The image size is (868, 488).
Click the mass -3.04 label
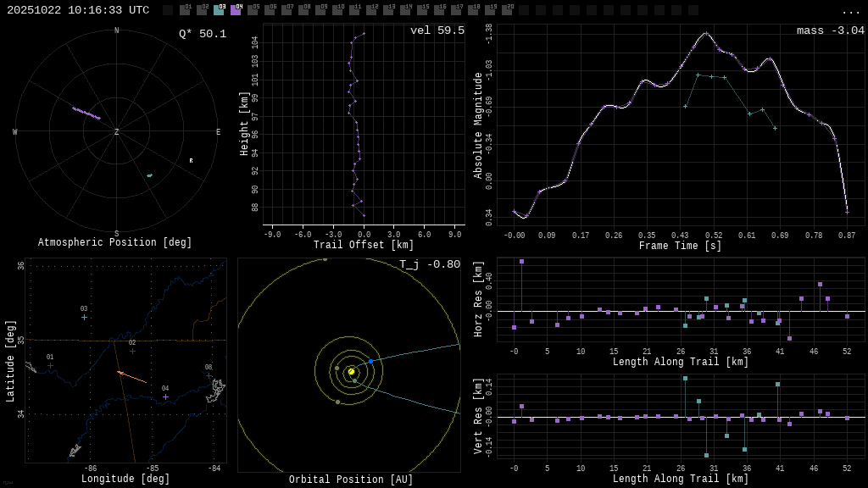(830, 30)
